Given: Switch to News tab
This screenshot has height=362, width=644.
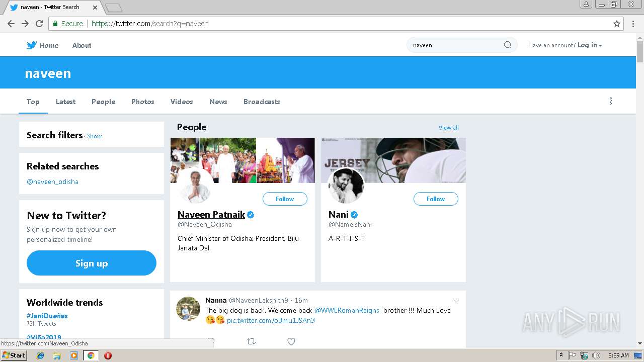Looking at the screenshot, I should click(x=218, y=102).
